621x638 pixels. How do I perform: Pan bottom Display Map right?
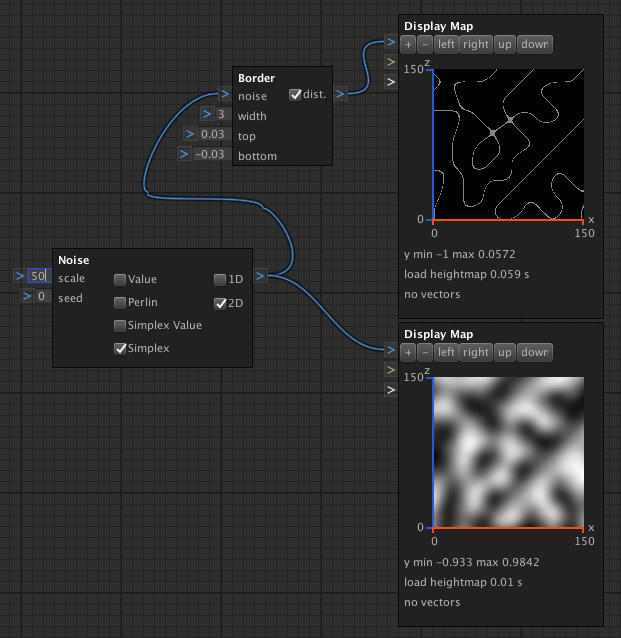coord(475,352)
